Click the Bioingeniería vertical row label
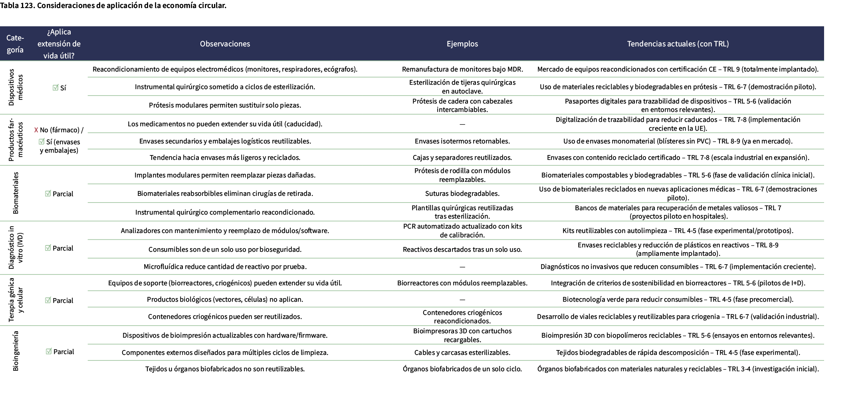This screenshot has height=408, width=868. coord(16,351)
